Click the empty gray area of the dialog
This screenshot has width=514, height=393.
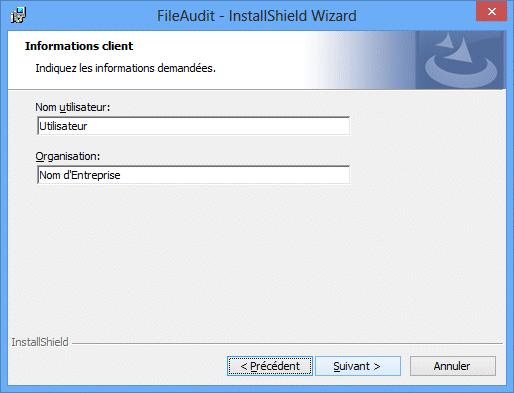257,260
